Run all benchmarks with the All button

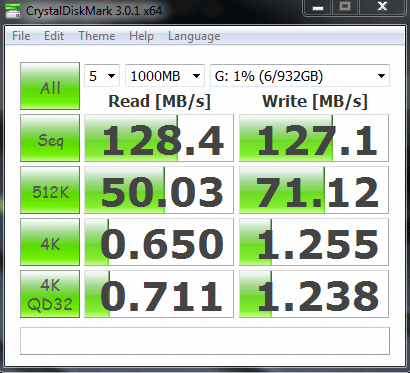(x=50, y=86)
